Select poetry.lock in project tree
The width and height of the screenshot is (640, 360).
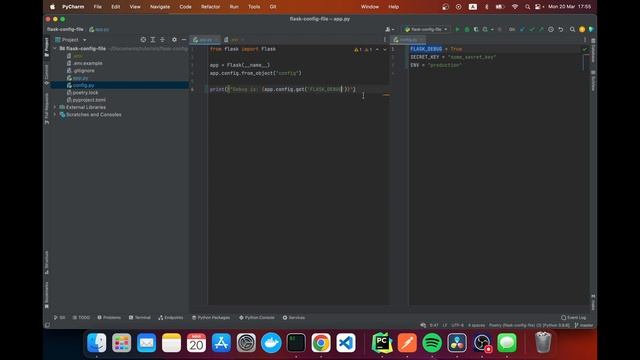point(82,93)
